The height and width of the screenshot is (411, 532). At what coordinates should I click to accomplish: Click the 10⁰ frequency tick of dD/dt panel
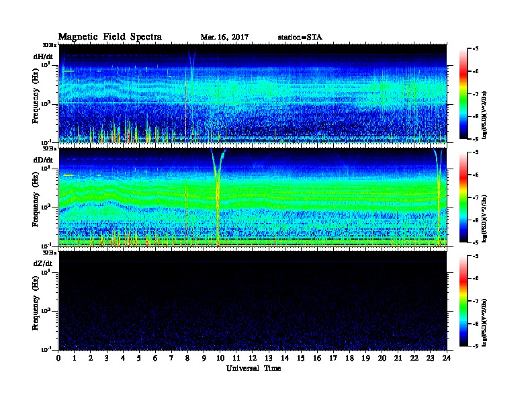coord(46,208)
